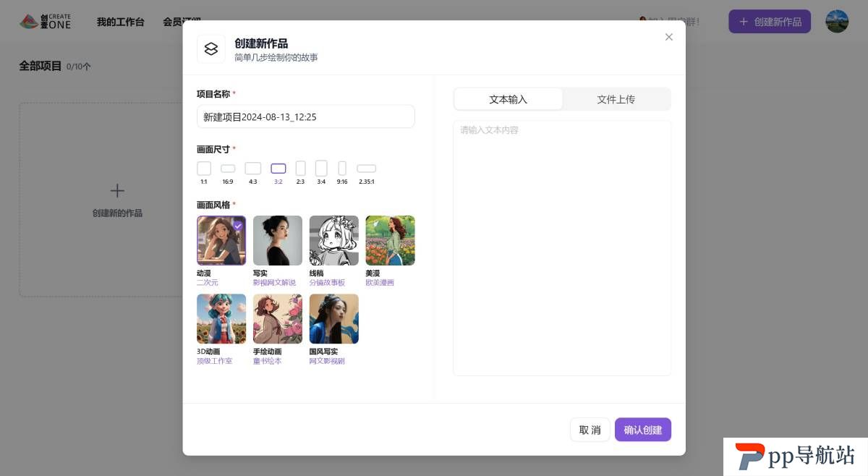Select the 动漫 anime style thumbnail
Screen dimensions: 868x476
click(221, 240)
